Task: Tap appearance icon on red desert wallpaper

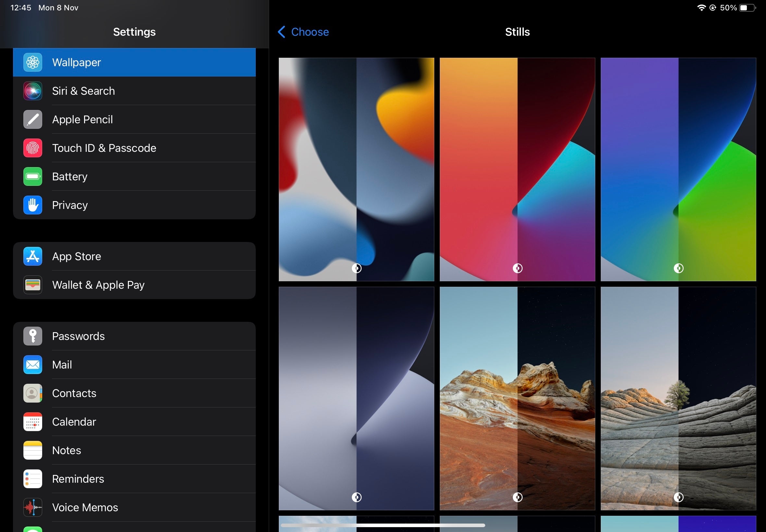Action: tap(518, 497)
